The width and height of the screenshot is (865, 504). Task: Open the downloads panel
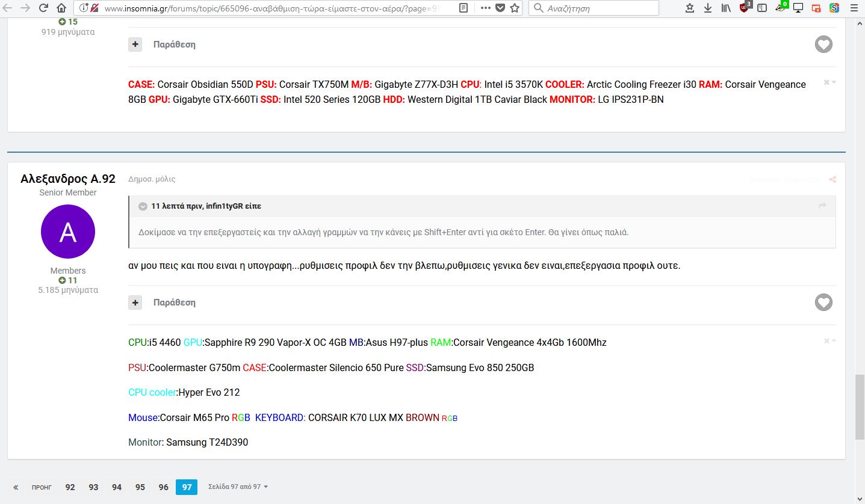click(708, 8)
